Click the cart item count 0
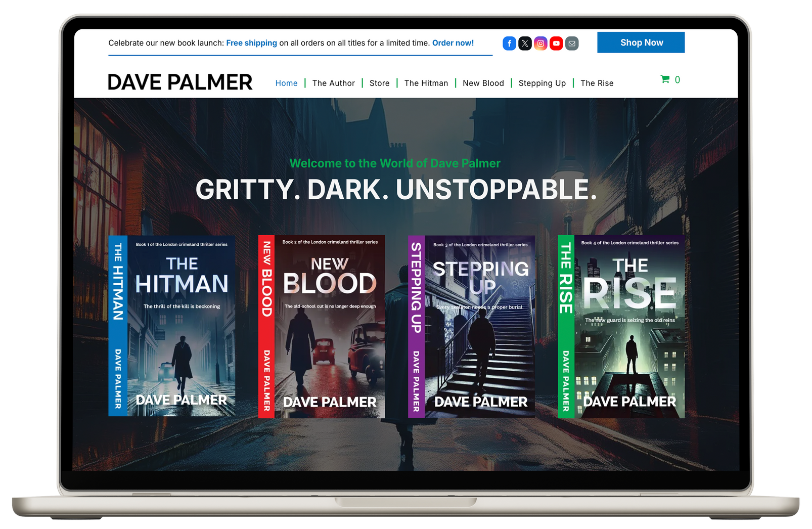 click(678, 80)
